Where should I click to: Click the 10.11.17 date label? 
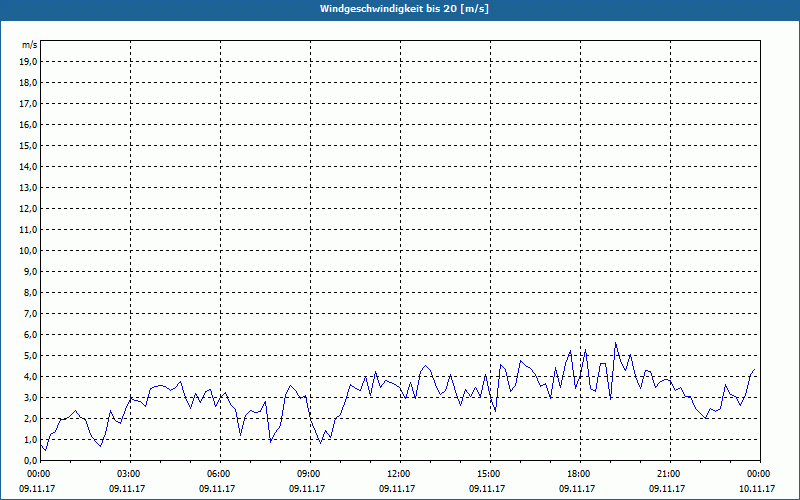tap(757, 489)
